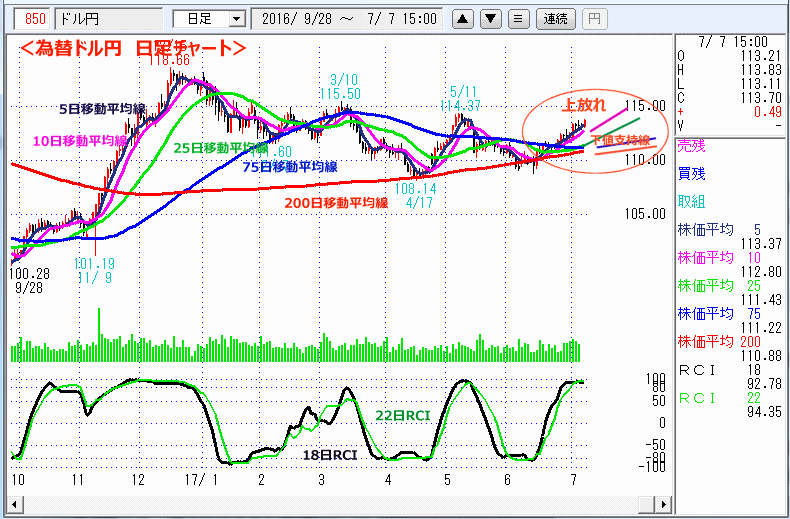Image resolution: width=790 pixels, height=519 pixels.
Task: Click the 108.14 low marker dated 4/17
Action: pos(417,188)
